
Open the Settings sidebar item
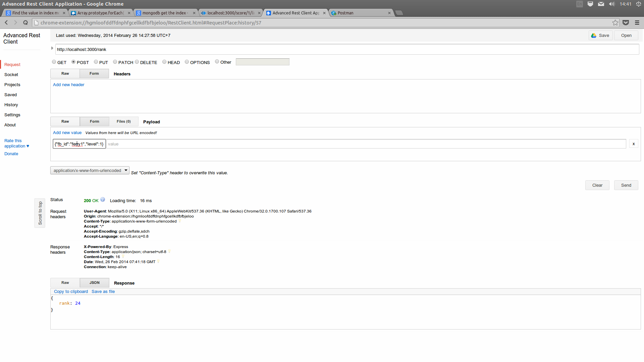pos(12,115)
